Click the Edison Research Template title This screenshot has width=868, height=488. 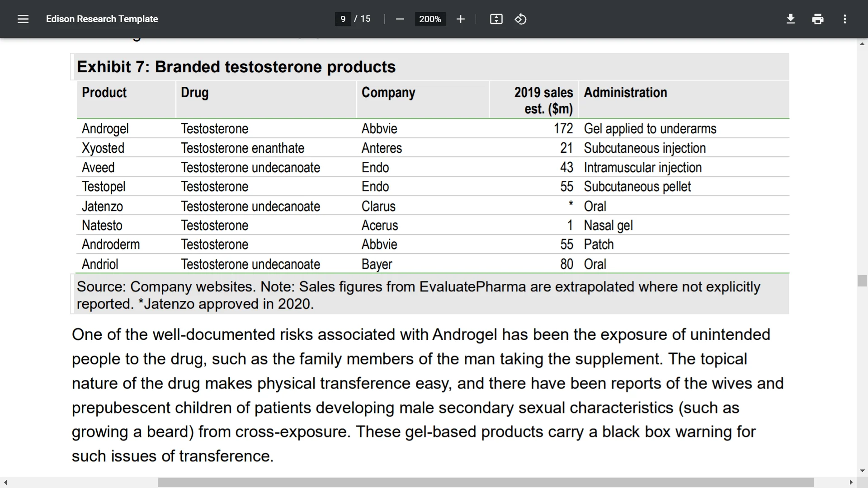102,19
